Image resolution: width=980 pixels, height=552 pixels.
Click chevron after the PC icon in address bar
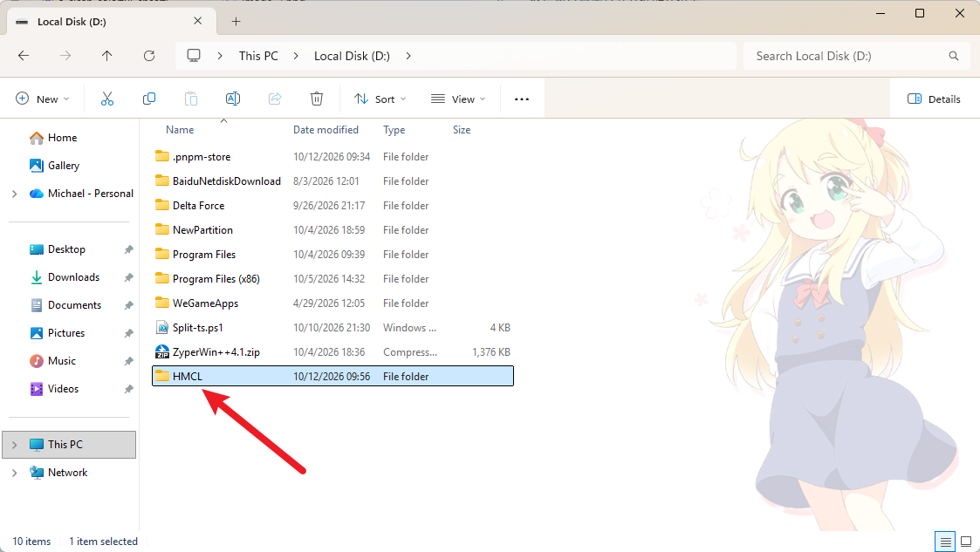[x=220, y=56]
